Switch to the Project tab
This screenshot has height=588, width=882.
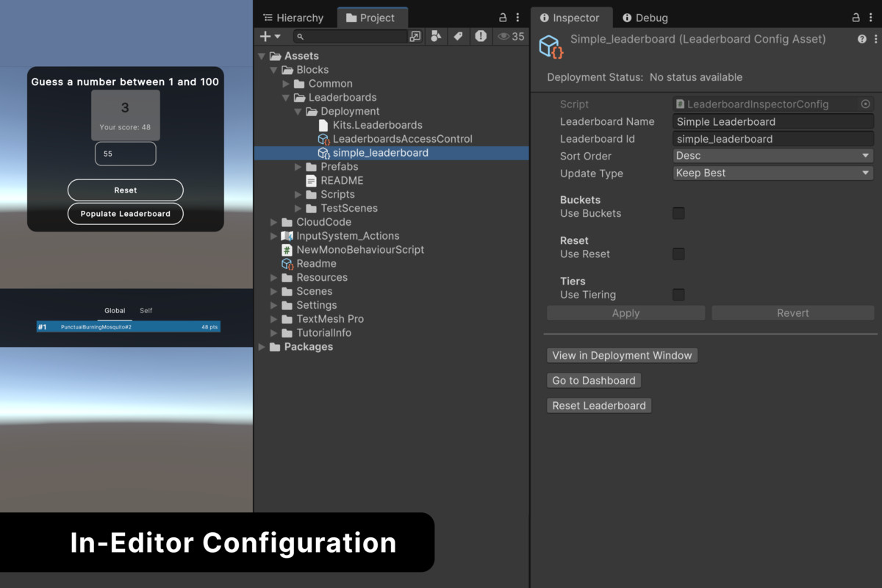point(371,18)
